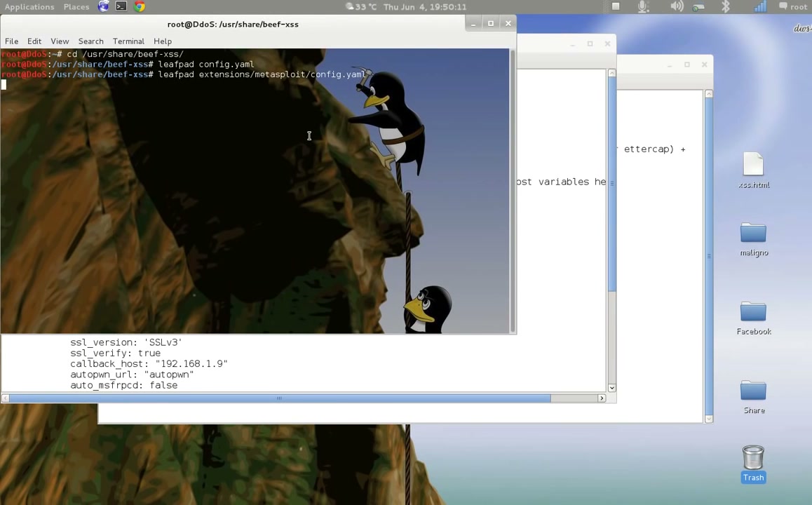Select the xss.html desktop file
812x505 pixels.
coord(754,170)
